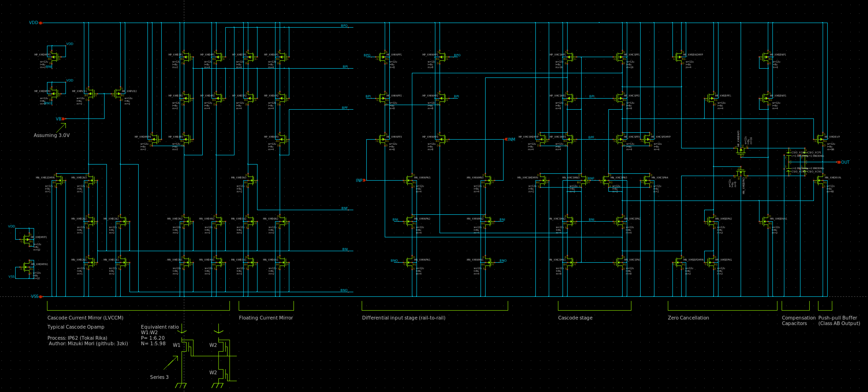This screenshot has height=392, width=868.
Task: Select the 'Differential input stage (rail-to-rail)' label
Action: (x=403, y=318)
